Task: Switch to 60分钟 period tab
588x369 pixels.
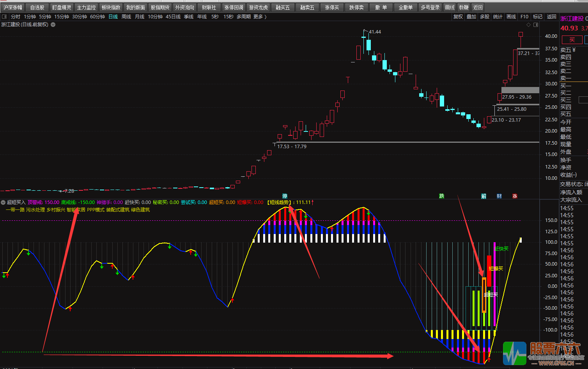Action: coord(97,17)
